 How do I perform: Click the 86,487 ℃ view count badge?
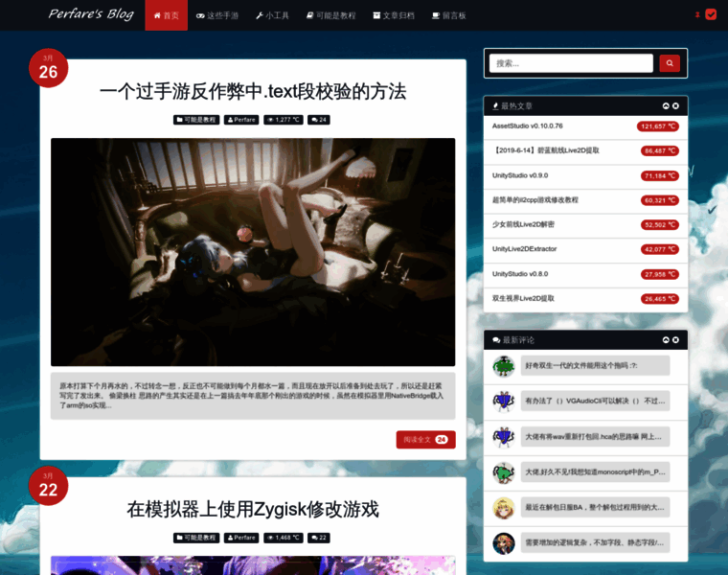[x=659, y=151]
